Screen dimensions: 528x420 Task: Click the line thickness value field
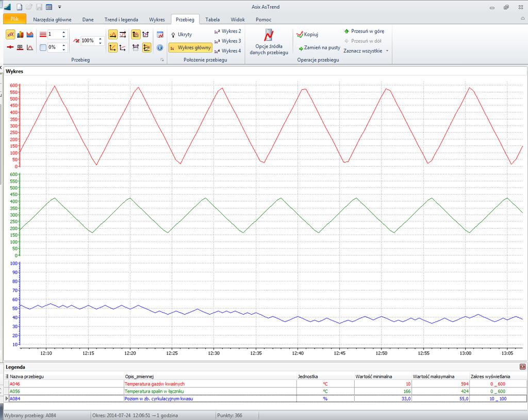pos(54,35)
